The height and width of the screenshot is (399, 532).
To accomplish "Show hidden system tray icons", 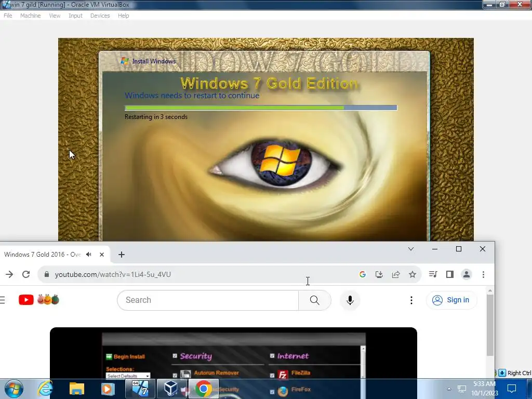I will pos(449,389).
